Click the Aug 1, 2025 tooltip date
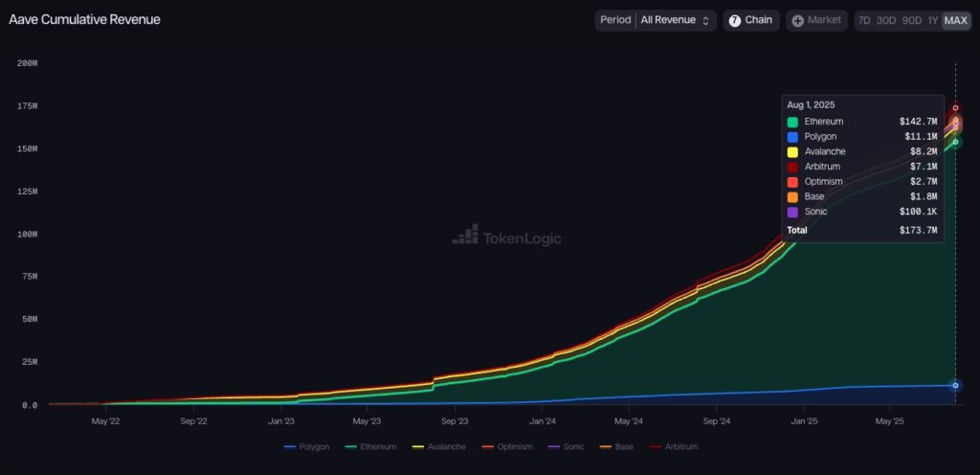This screenshot has width=980, height=475. [811, 105]
